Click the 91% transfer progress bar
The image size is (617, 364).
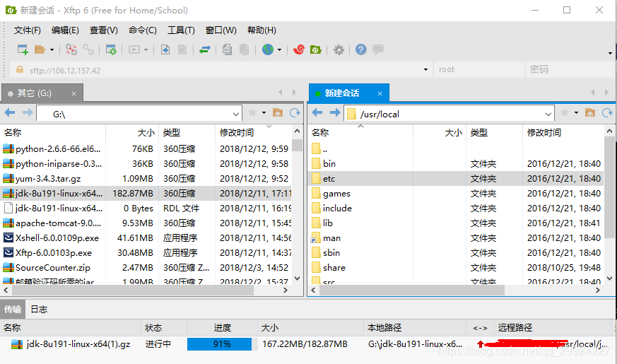click(223, 344)
